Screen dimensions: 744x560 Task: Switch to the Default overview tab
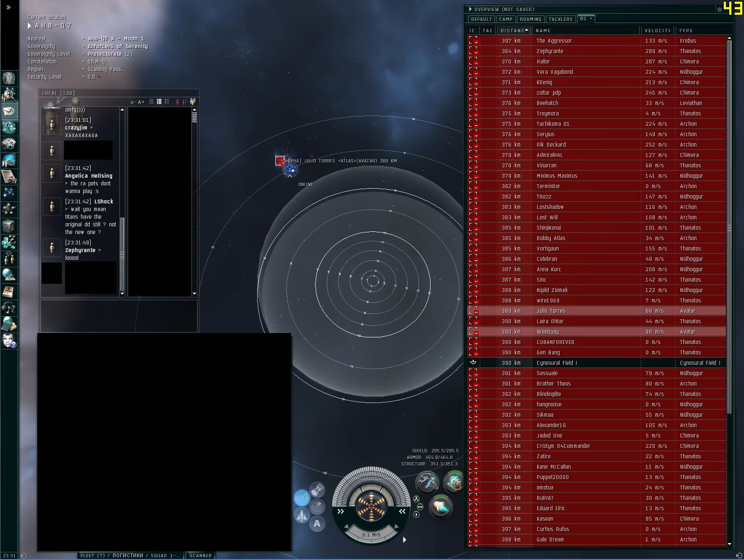(481, 19)
